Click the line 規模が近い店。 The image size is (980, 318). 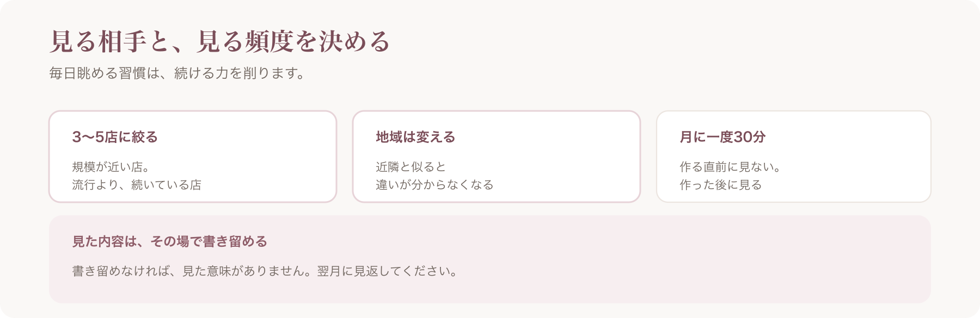(x=111, y=167)
